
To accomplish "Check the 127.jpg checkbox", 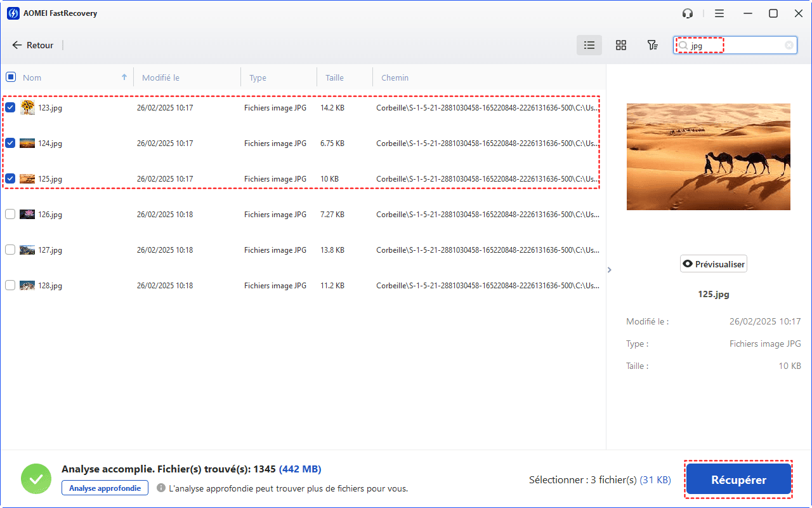I will tap(10, 250).
